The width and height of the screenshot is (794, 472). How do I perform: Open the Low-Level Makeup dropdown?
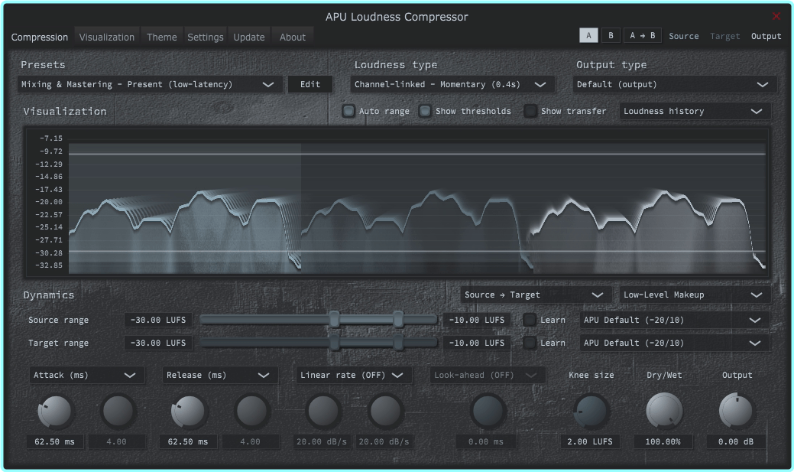(695, 295)
